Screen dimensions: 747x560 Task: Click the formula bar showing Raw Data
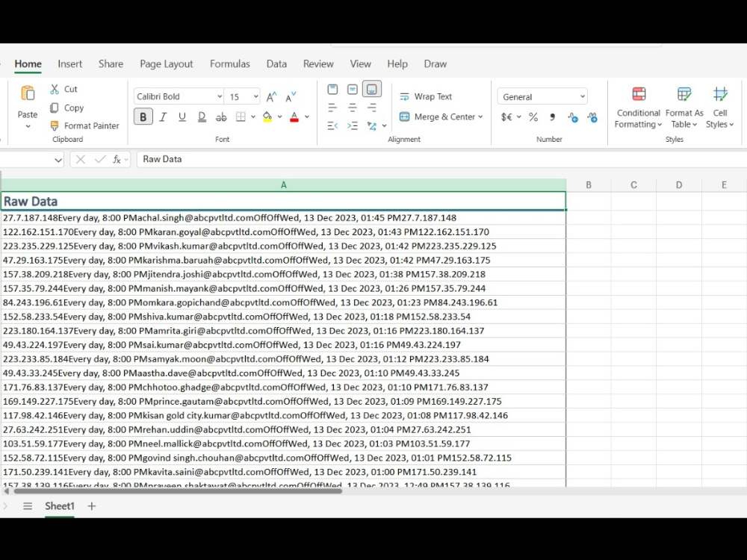441,160
